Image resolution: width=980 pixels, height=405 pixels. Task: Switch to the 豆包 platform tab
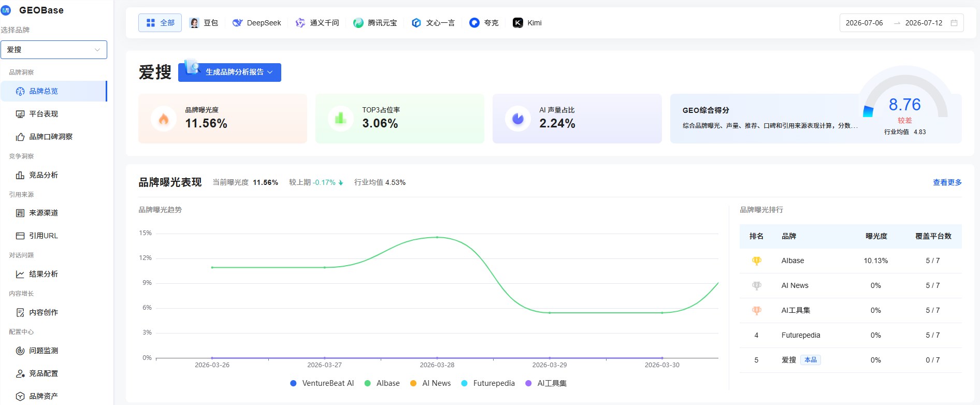point(204,23)
